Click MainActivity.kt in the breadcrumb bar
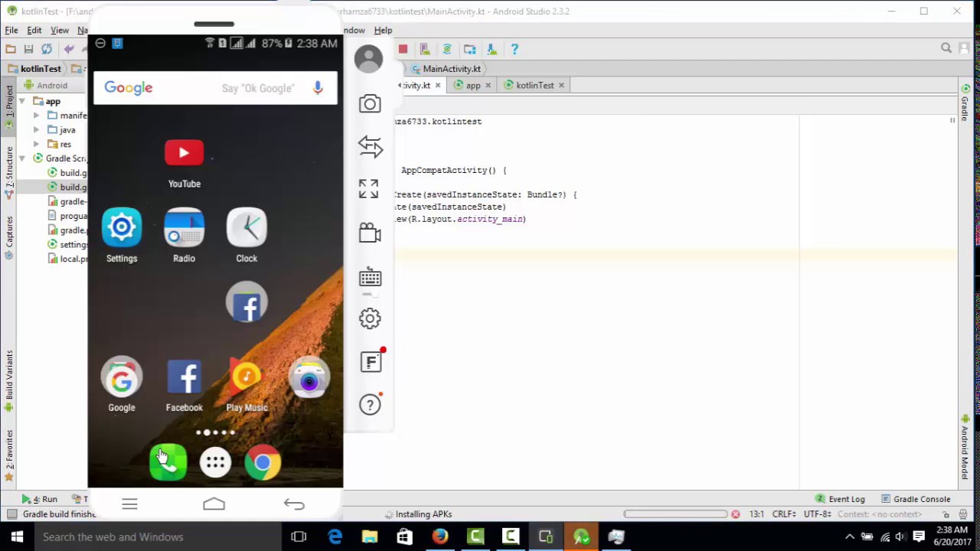This screenshot has width=980, height=551. [x=446, y=69]
